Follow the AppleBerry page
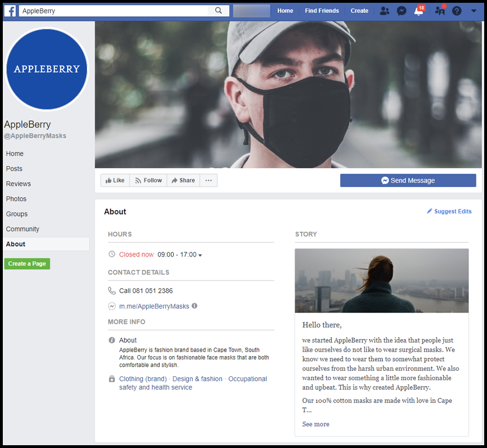 [149, 180]
